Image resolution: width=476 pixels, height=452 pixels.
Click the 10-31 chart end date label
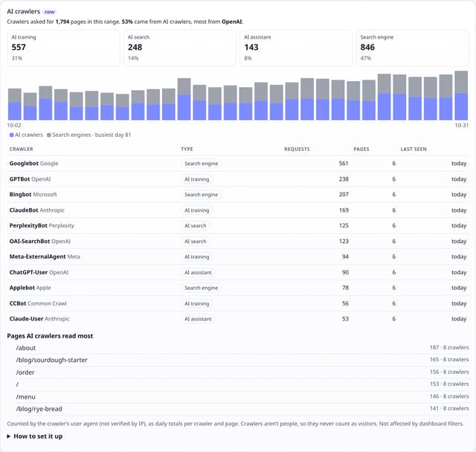(461, 126)
